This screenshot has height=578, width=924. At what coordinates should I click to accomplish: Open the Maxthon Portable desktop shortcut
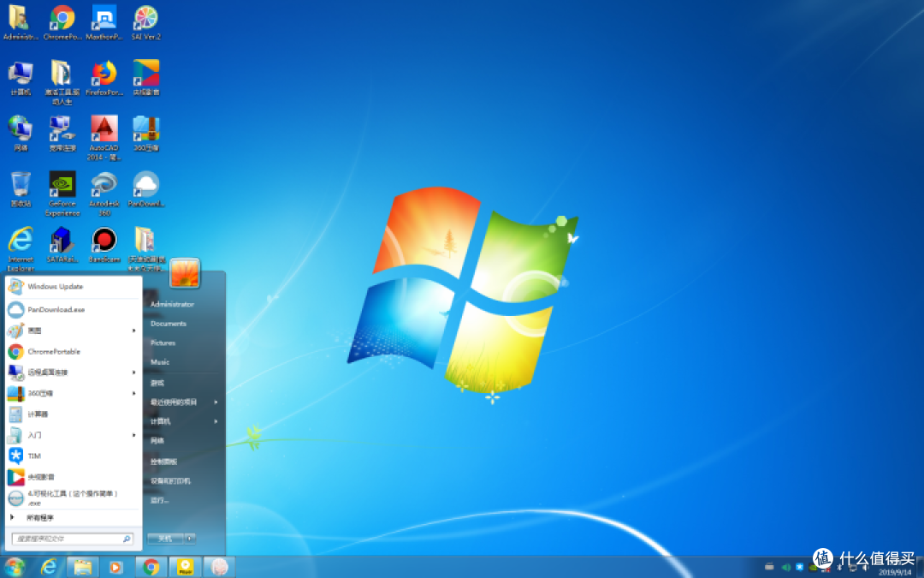104,23
